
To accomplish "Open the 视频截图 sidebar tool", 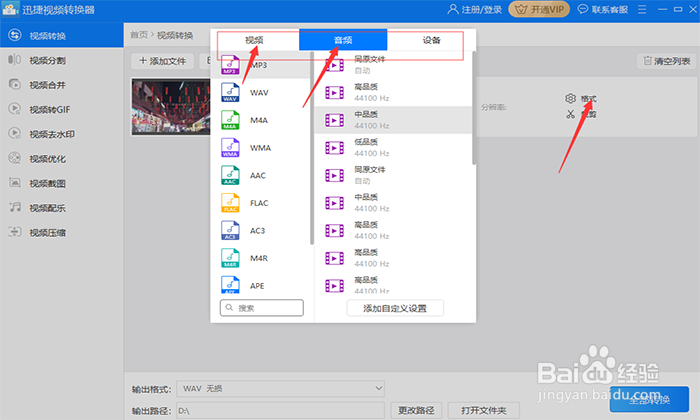I will (62, 183).
